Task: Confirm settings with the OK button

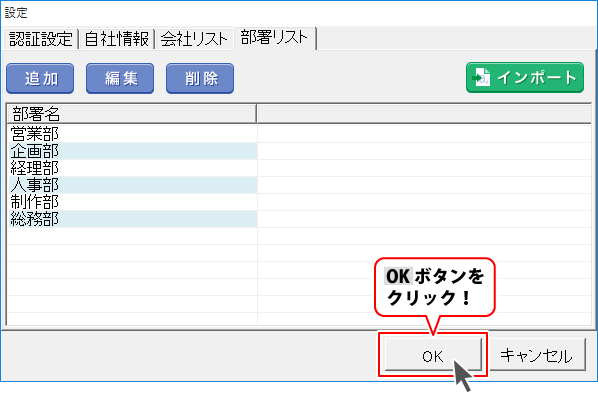Action: (x=433, y=355)
